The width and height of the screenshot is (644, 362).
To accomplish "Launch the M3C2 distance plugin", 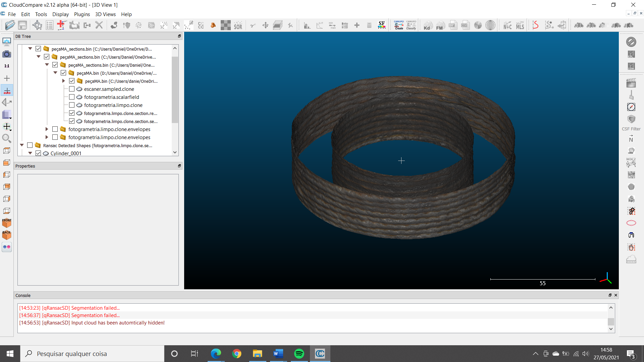I will [631, 163].
